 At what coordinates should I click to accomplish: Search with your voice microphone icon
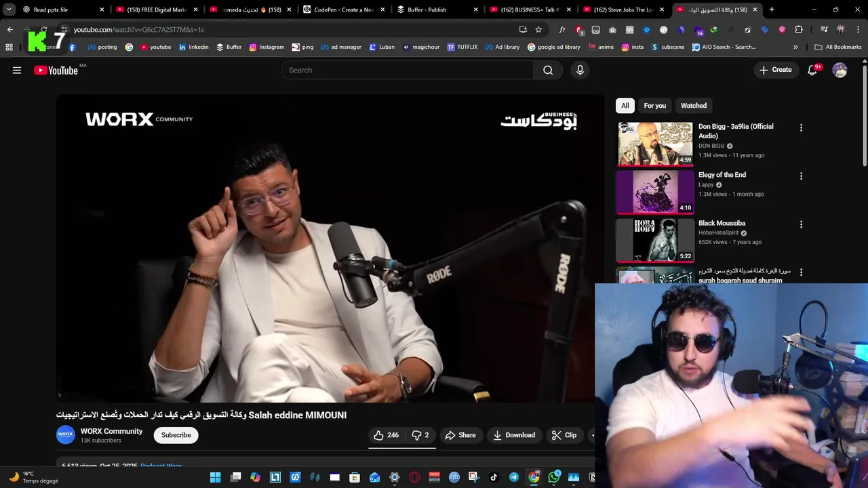coord(580,70)
